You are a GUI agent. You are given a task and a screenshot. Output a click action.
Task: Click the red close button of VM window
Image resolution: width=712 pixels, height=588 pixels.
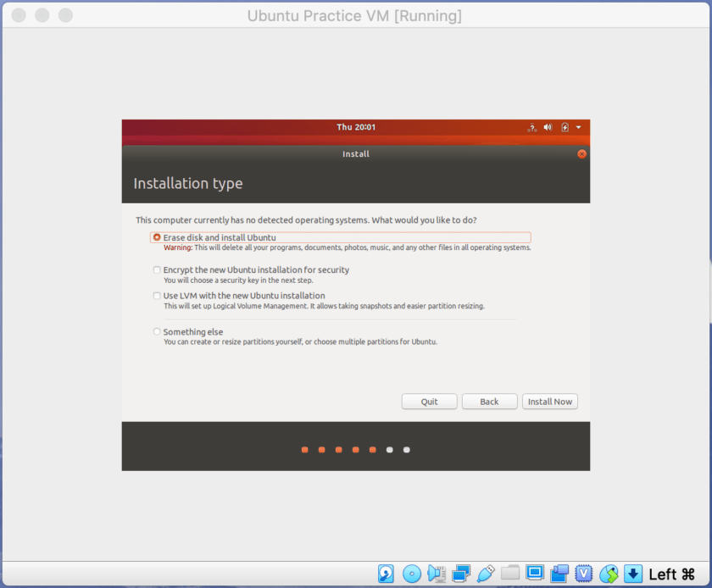click(19, 15)
